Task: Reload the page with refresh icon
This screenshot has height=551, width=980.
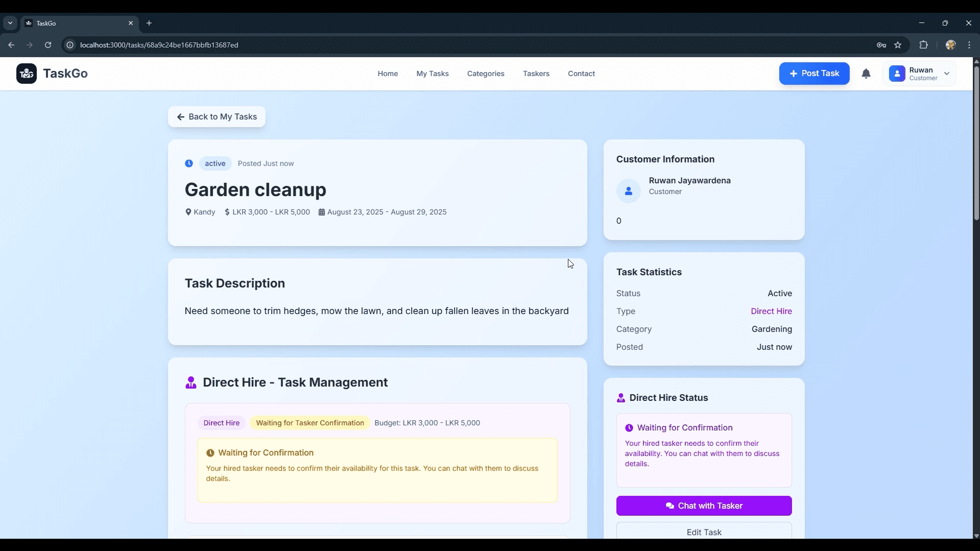Action: click(x=48, y=45)
